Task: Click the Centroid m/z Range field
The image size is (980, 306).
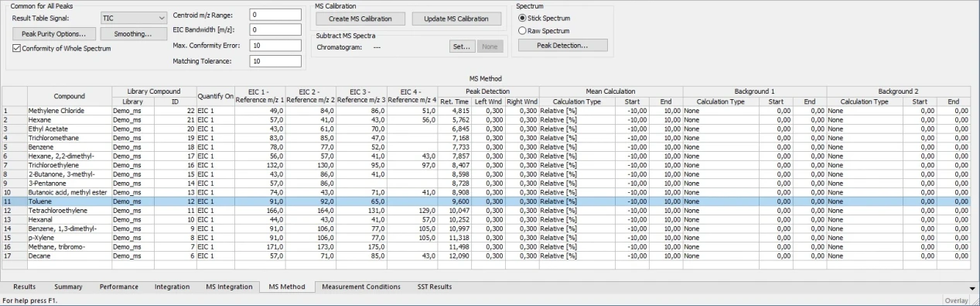Action: [275, 15]
